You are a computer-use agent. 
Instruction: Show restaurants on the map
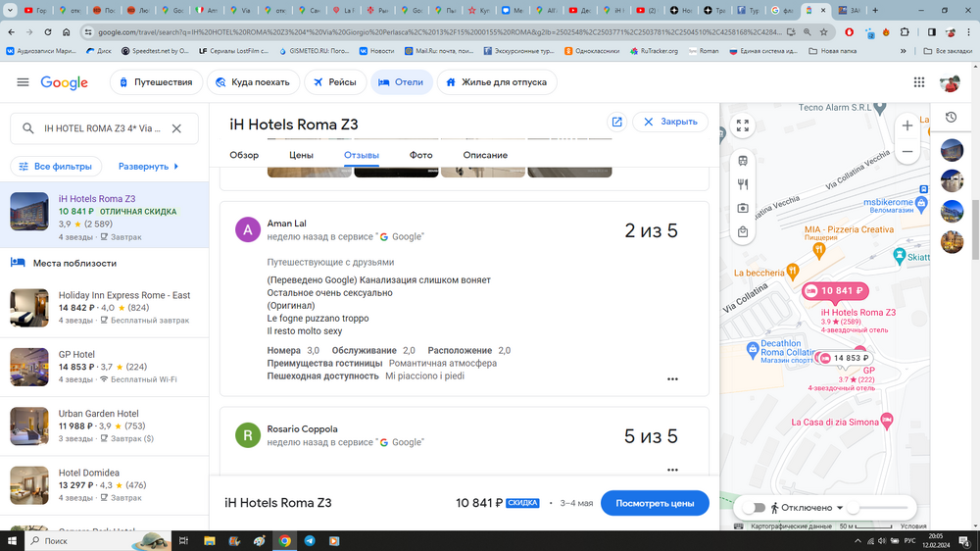743,184
